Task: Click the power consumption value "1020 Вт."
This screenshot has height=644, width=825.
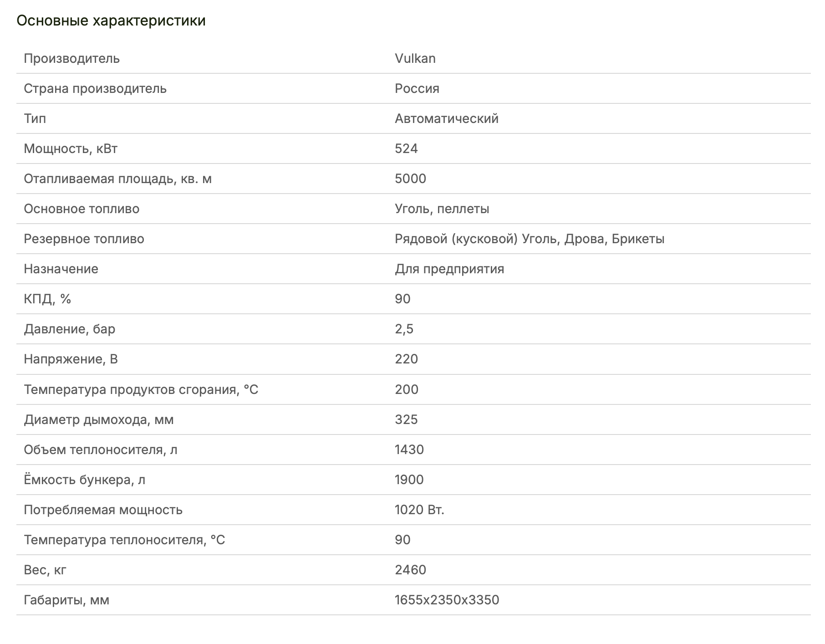Action: (x=419, y=510)
